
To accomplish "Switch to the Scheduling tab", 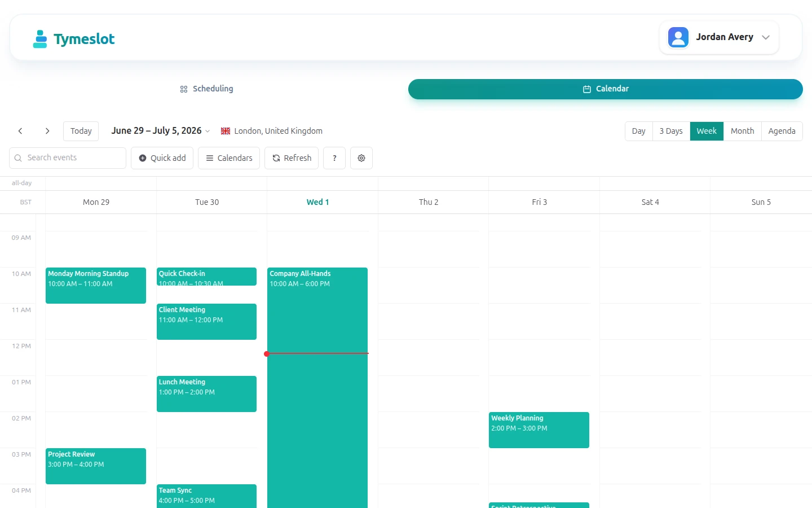I will tap(206, 89).
